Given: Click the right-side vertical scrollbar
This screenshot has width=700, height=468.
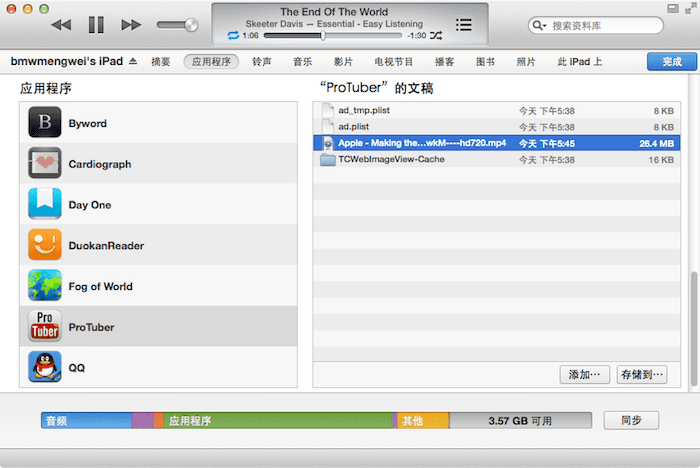Looking at the screenshot, I should pyautogui.click(x=694, y=329).
